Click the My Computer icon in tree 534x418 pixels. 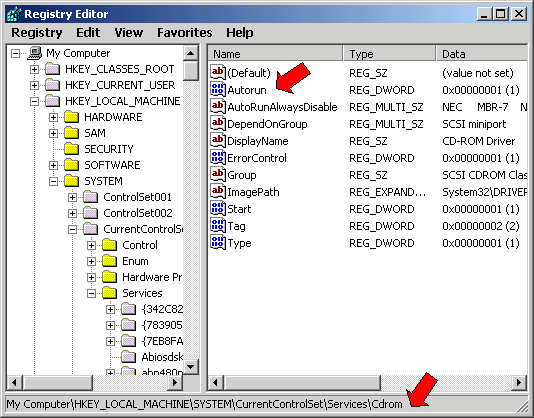(x=35, y=53)
